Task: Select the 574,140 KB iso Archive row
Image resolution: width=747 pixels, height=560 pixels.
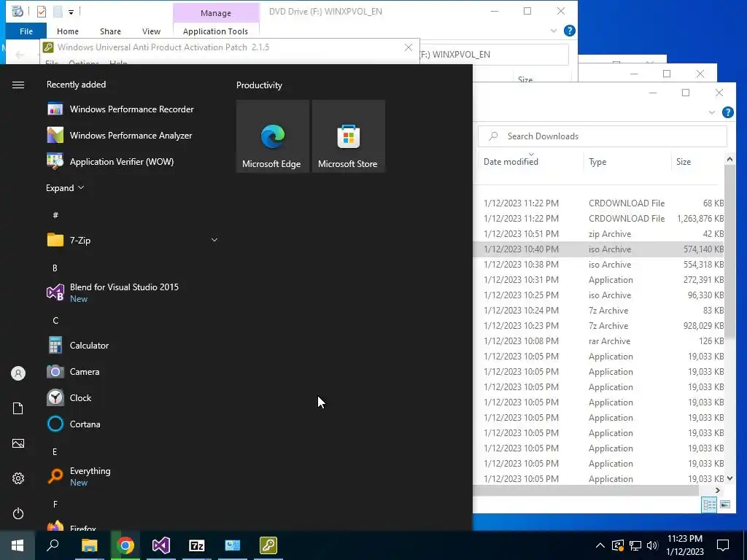Action: [x=599, y=249]
